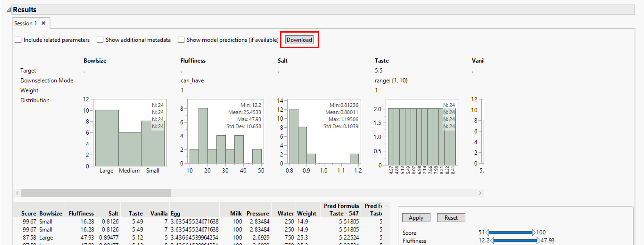Toggle Show model predictions checkbox
Image resolution: width=644 pixels, height=245 pixels.
pyautogui.click(x=181, y=40)
